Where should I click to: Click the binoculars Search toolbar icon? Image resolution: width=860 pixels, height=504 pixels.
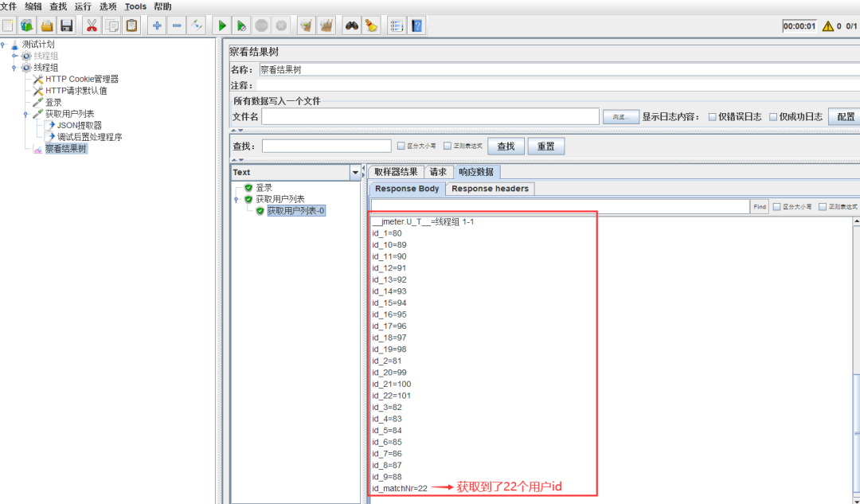pyautogui.click(x=351, y=26)
